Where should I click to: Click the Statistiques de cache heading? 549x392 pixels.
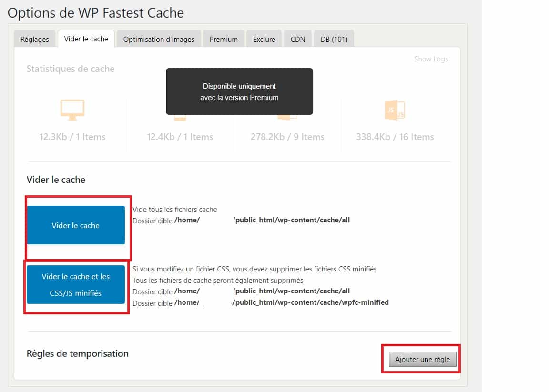[x=71, y=69]
